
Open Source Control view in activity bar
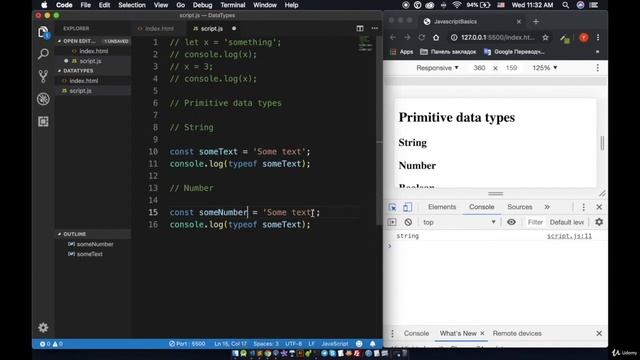click(x=43, y=76)
